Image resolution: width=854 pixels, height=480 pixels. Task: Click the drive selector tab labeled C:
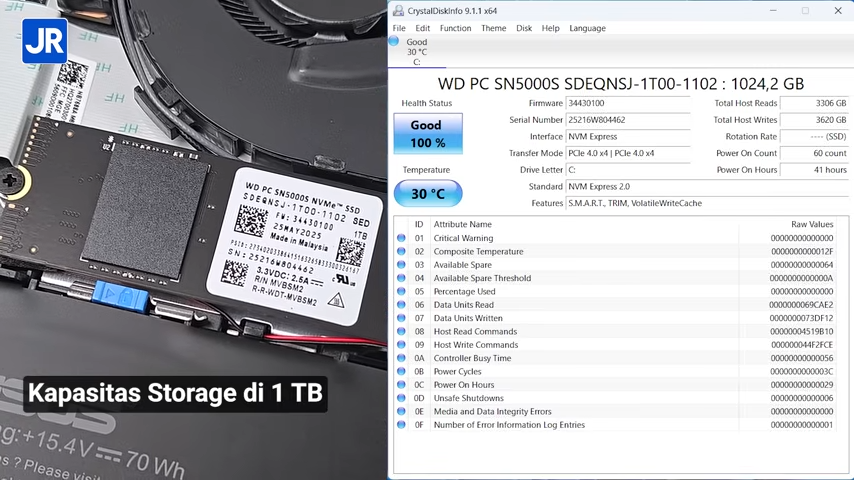[x=417, y=52]
